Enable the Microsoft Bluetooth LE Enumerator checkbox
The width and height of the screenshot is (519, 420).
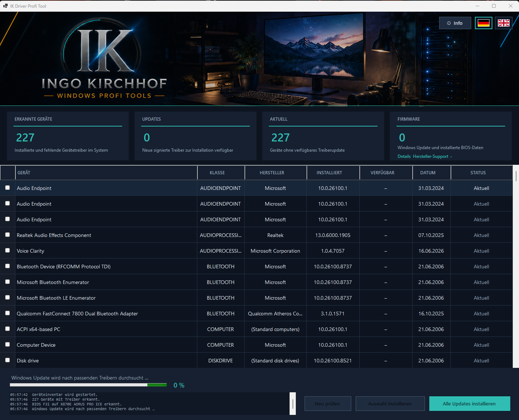click(x=7, y=297)
